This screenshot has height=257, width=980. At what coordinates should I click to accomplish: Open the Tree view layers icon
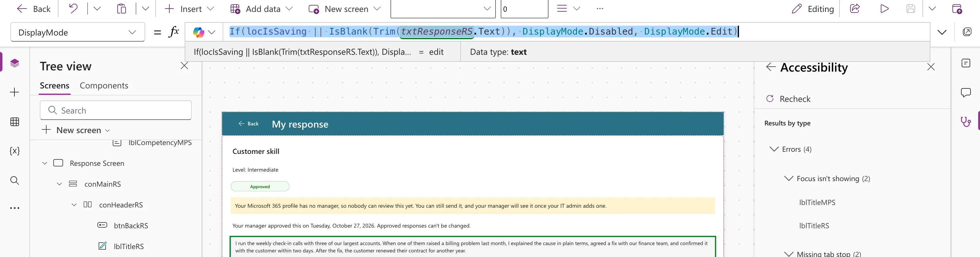click(14, 63)
